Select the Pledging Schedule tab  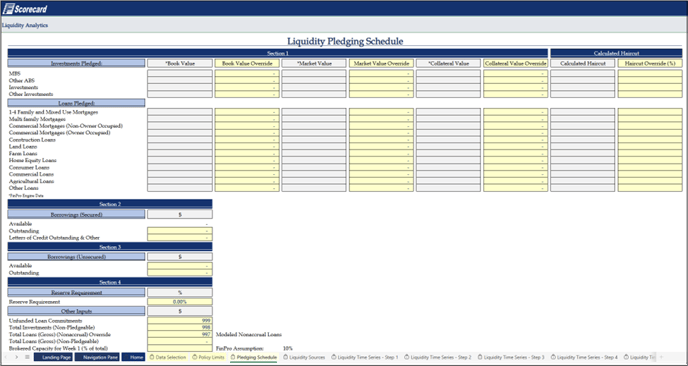(254, 357)
